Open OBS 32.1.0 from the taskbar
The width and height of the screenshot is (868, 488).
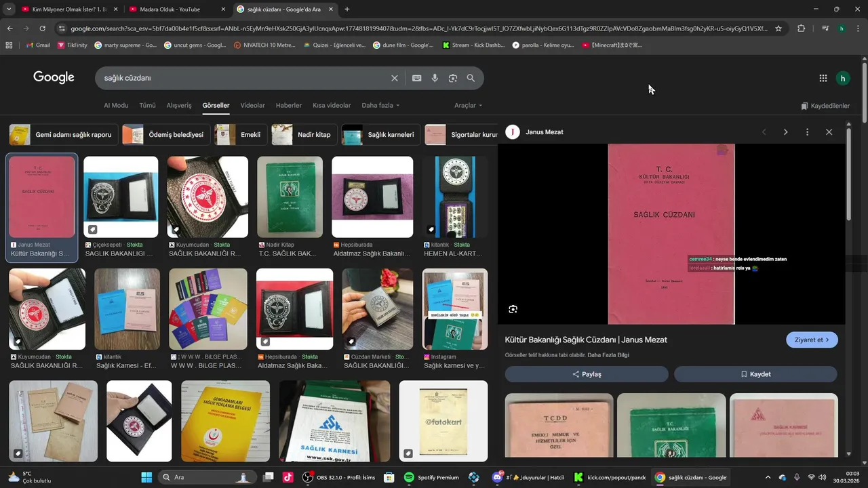[x=338, y=477]
